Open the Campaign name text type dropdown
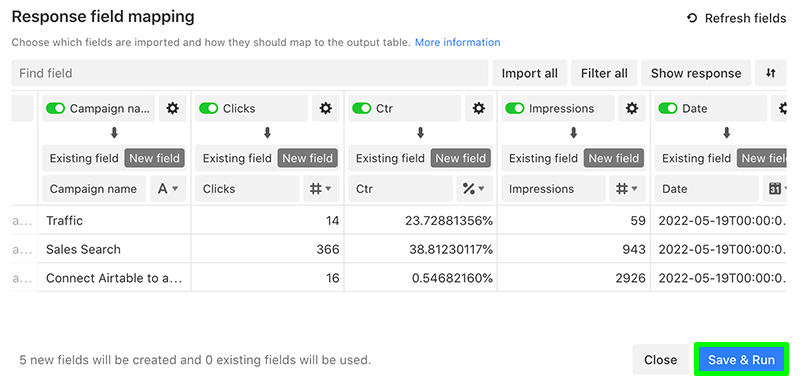Viewport: 800px width, 379px height. [168, 189]
